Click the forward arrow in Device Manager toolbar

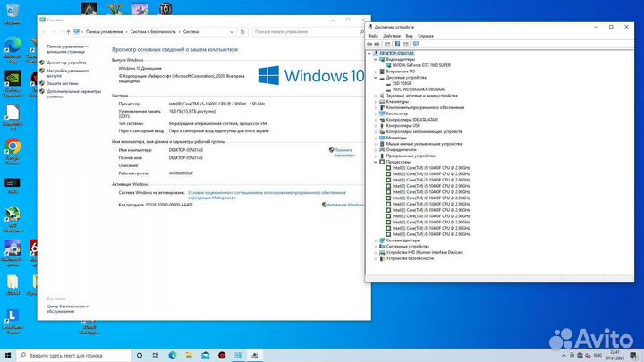click(x=377, y=44)
